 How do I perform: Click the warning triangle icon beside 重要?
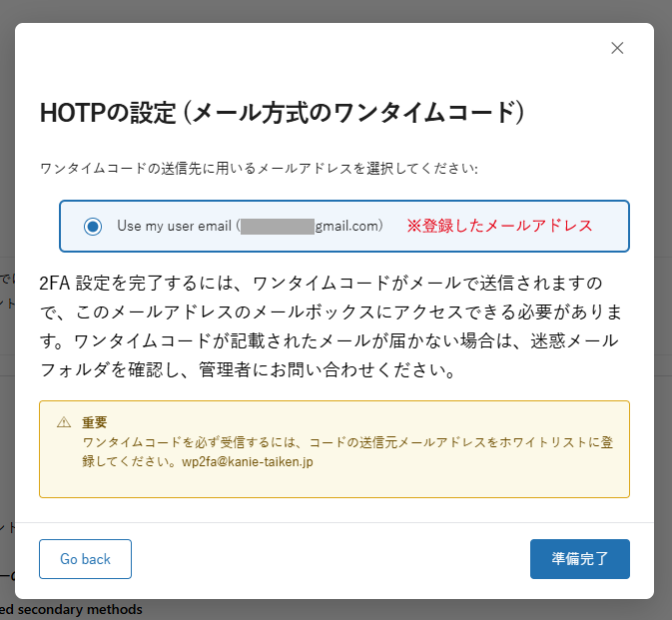[64, 422]
